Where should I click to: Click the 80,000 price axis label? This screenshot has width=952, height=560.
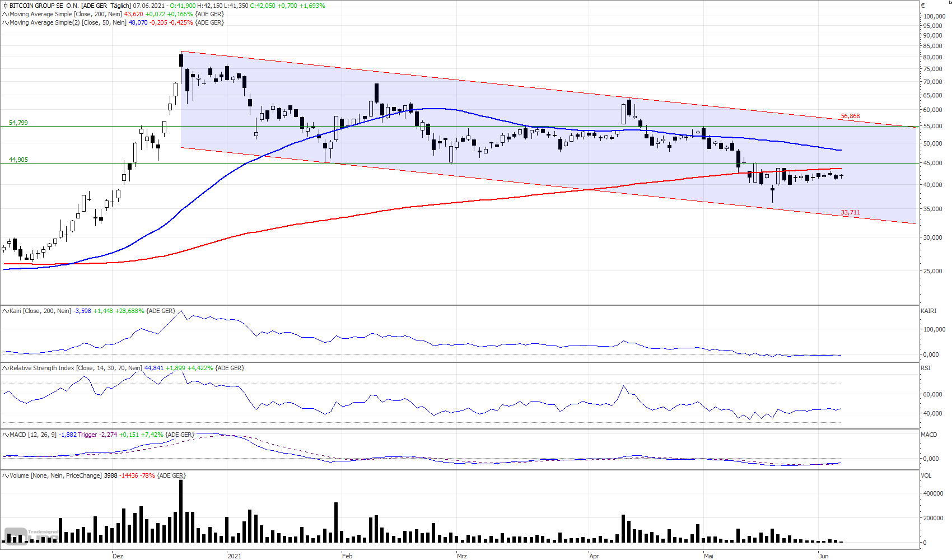[x=933, y=57]
